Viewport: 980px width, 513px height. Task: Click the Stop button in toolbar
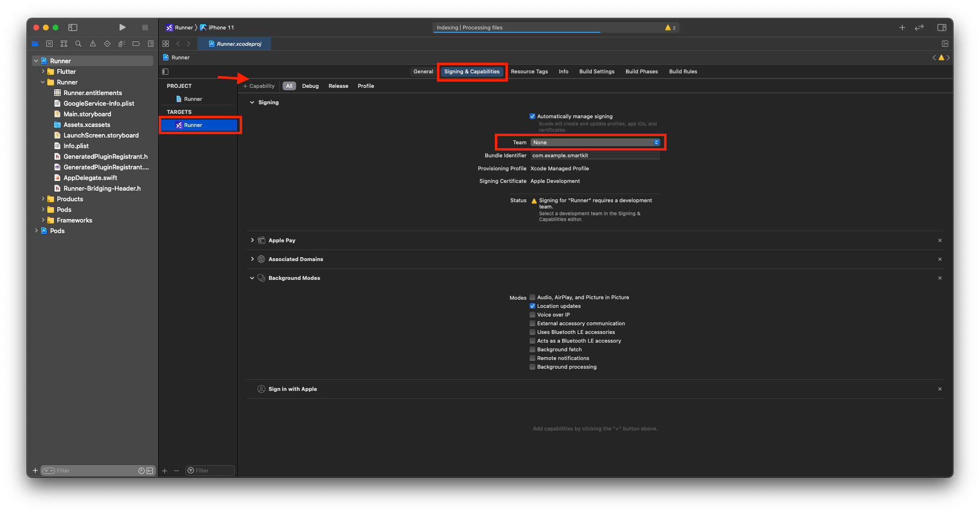tap(145, 28)
